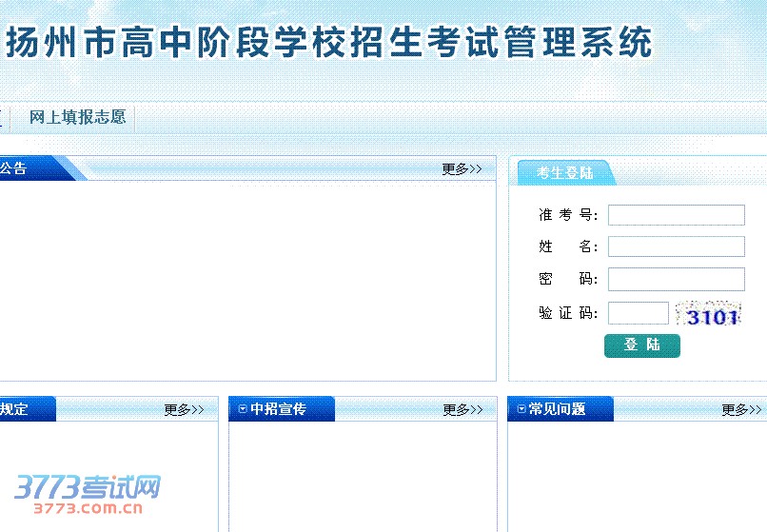This screenshot has width=767, height=532.
Task: Click the 扬州市高中阶段学校招生考试管理系统 site title
Action: 329,44
